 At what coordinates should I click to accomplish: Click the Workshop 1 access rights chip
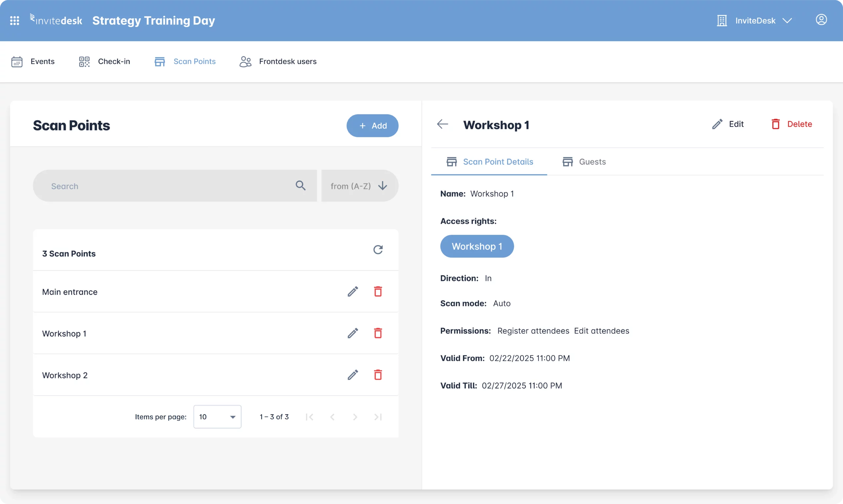477,246
